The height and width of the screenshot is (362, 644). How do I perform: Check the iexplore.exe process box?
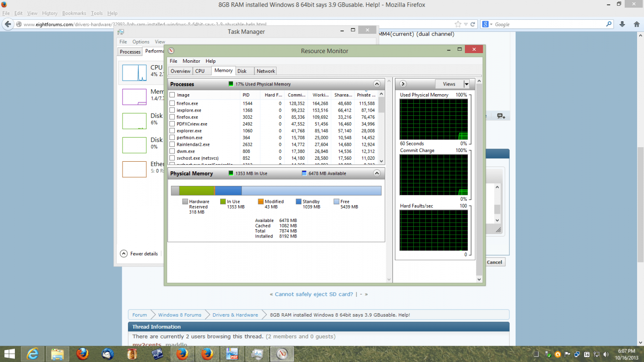tap(172, 110)
